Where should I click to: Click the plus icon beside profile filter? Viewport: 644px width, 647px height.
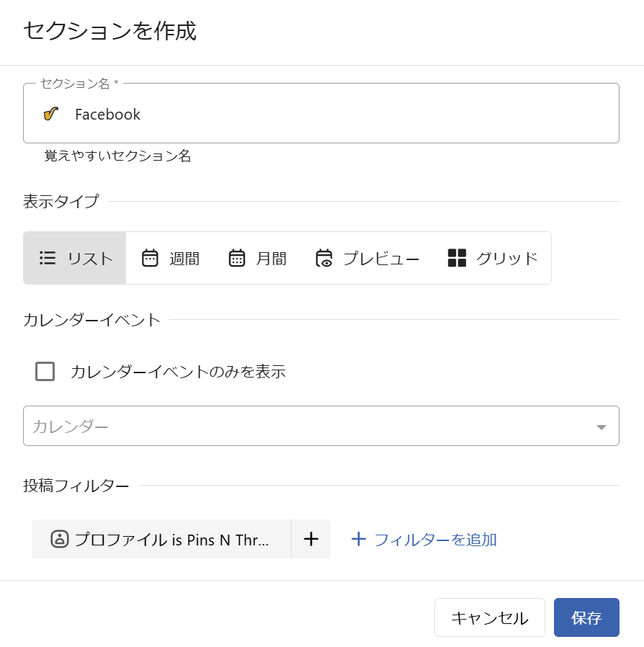(x=310, y=539)
